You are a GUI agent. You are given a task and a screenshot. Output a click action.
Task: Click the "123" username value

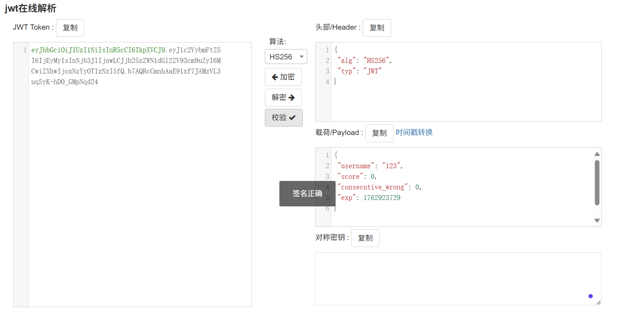(x=391, y=166)
